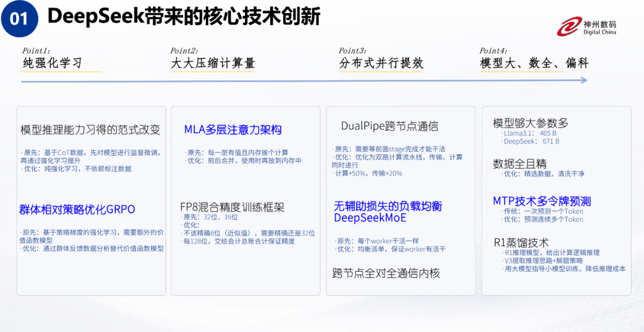Click the line '原先：32位、16位'
Screen dimensions: 644x332
209,217
